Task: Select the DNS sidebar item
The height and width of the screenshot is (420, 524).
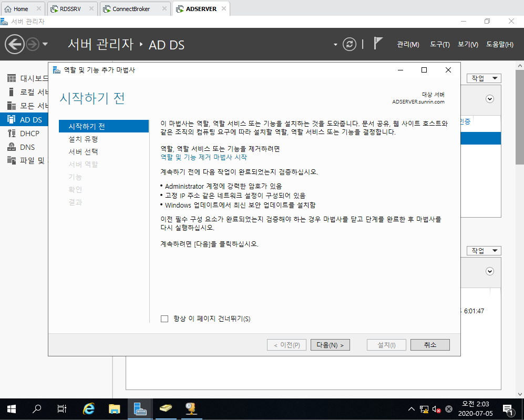Action: point(24,147)
